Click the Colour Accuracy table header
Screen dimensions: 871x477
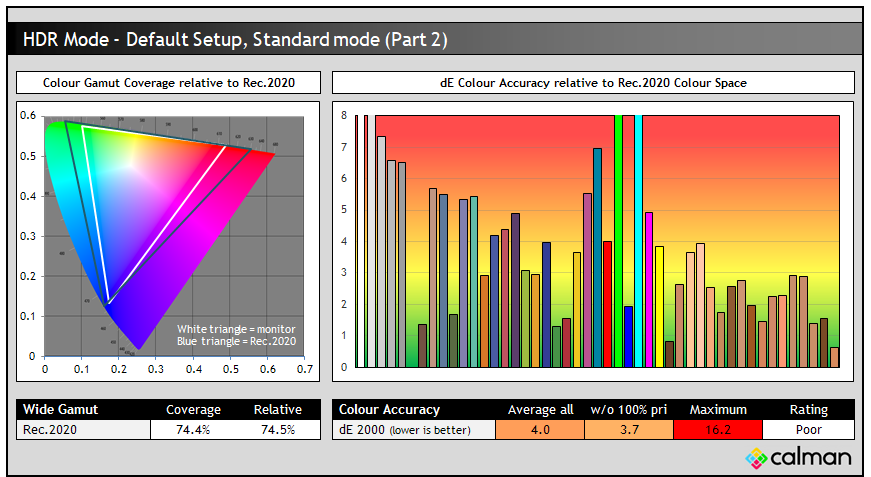[x=389, y=409]
